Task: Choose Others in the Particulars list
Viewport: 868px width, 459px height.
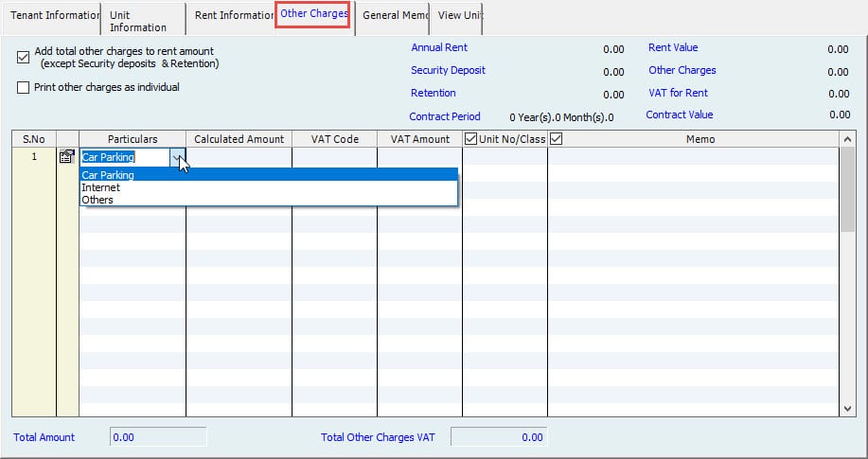Action: tap(97, 200)
